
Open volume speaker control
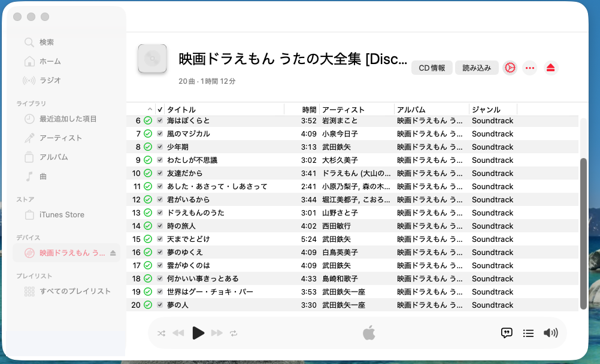[x=551, y=333]
